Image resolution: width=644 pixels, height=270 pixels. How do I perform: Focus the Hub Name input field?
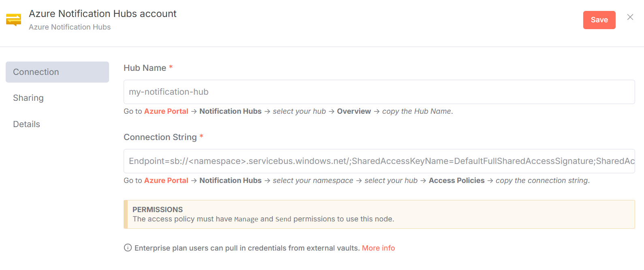coord(379,92)
